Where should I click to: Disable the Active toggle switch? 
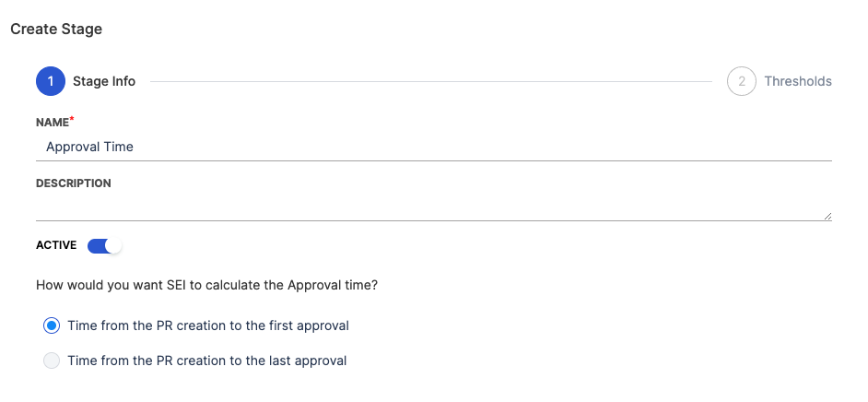[x=104, y=246]
